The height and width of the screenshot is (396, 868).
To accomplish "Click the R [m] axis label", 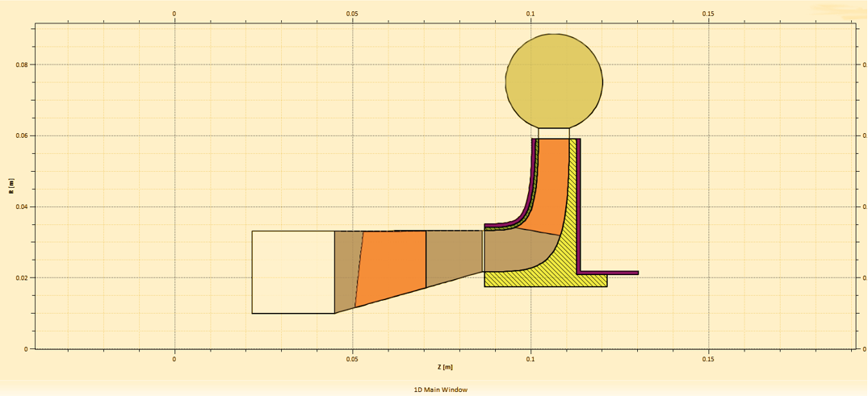I will [10, 187].
